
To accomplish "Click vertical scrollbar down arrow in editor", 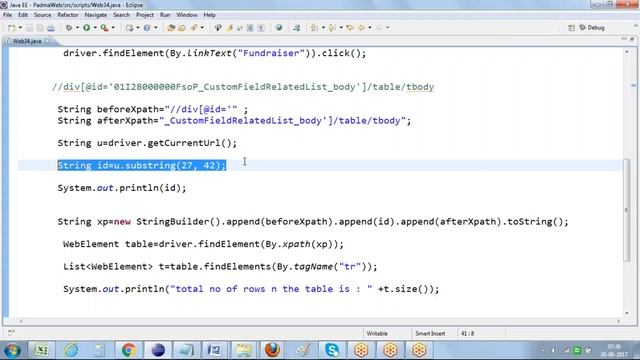I will (627, 313).
